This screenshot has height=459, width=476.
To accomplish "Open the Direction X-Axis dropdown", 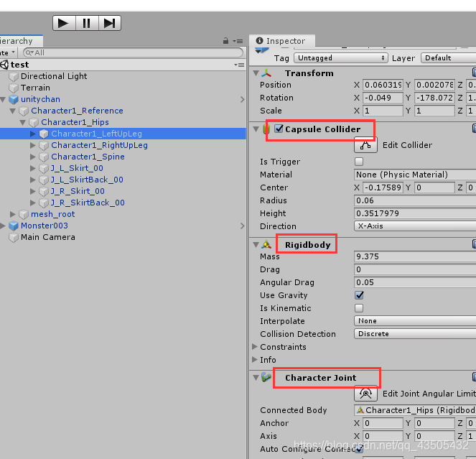I will click(x=415, y=226).
